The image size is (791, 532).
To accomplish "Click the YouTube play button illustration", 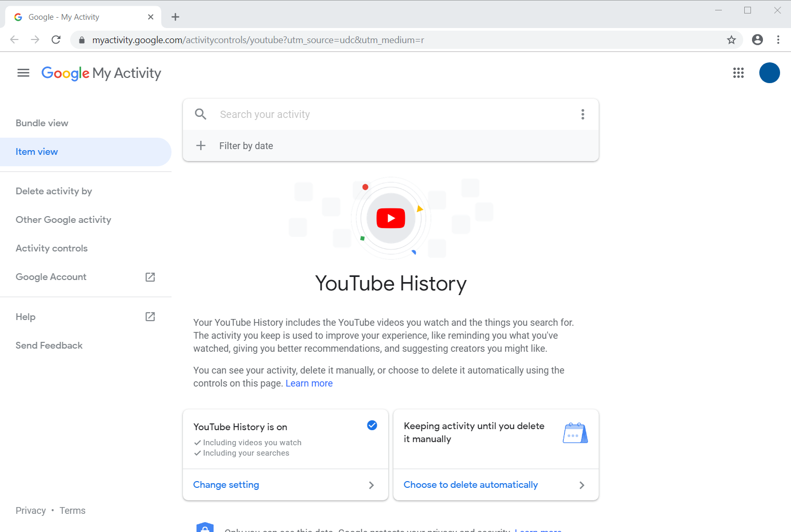I will 390,218.
